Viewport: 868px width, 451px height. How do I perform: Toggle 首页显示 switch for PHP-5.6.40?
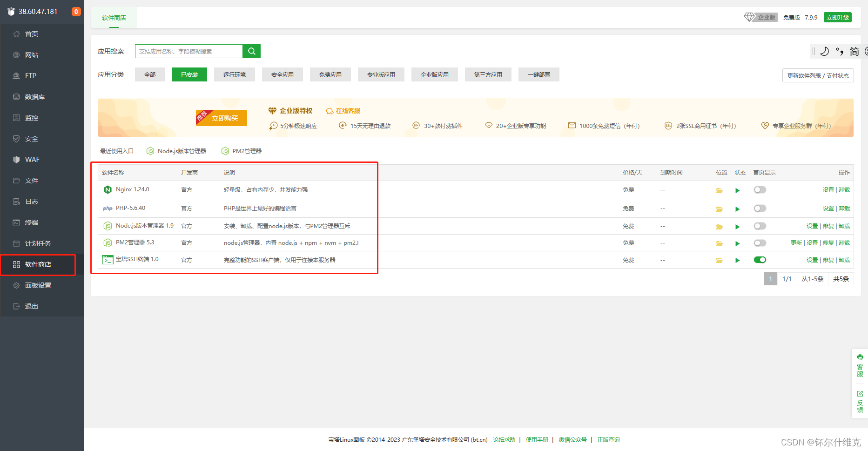tap(760, 209)
